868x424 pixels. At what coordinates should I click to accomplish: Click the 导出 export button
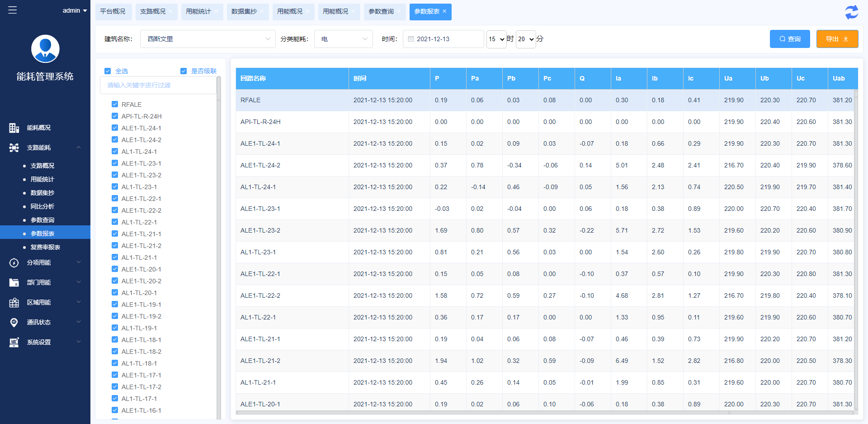click(x=837, y=39)
